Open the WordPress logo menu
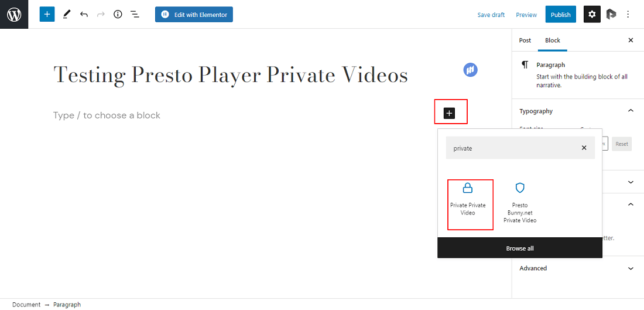The width and height of the screenshot is (644, 310). pyautogui.click(x=14, y=15)
